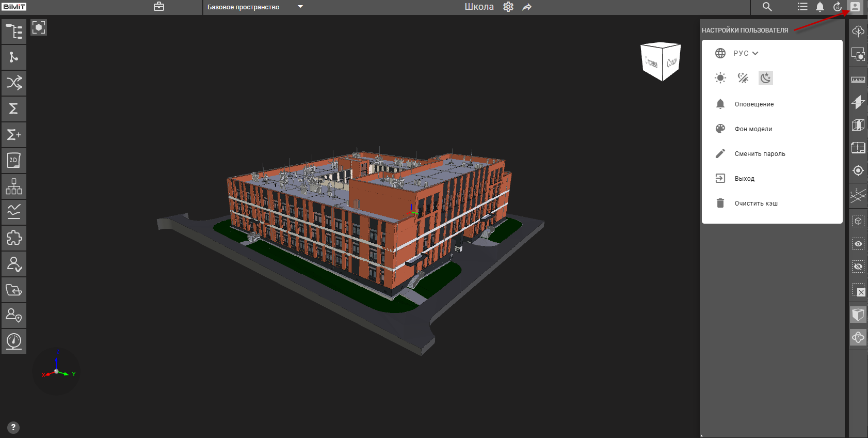Open the hierarchy diagram tool in sidebar

click(14, 186)
